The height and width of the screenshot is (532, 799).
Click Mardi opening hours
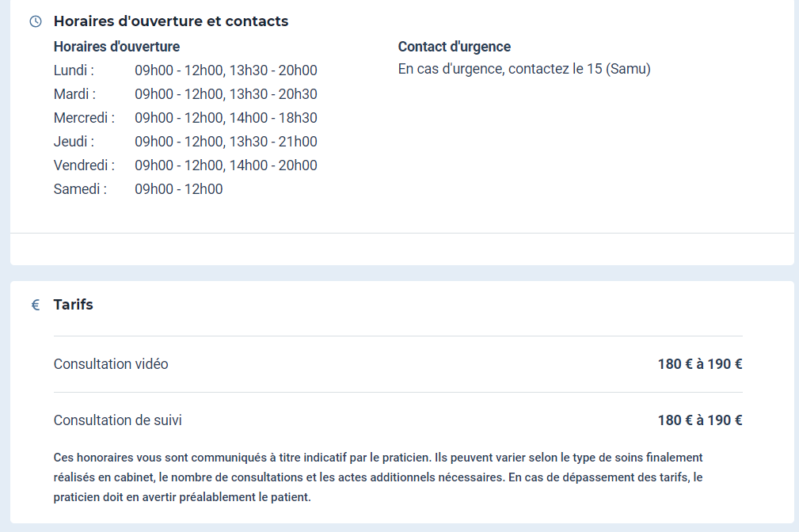point(226,94)
